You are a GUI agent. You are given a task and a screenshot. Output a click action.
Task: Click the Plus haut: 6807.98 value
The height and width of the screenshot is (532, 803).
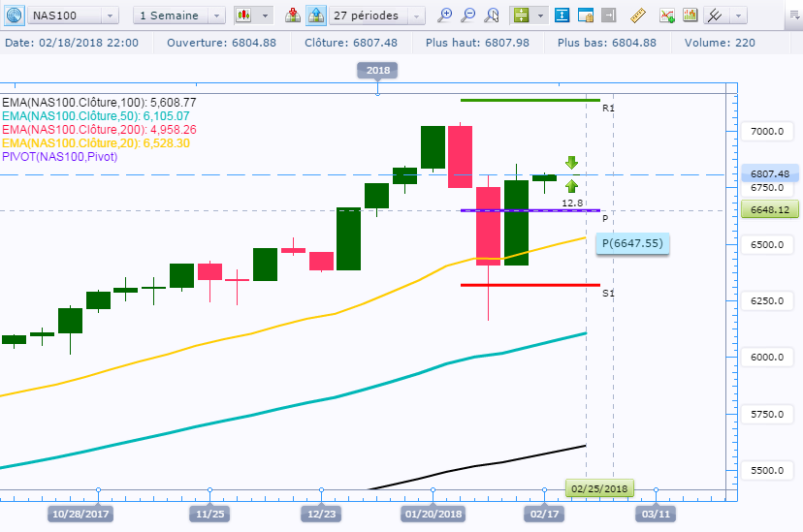[477, 43]
